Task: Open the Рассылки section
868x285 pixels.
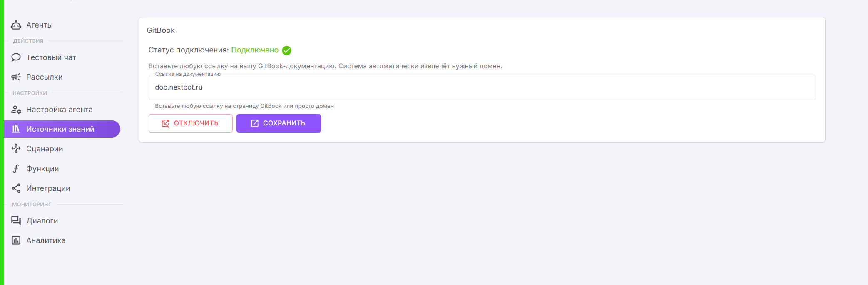Action: coord(45,77)
